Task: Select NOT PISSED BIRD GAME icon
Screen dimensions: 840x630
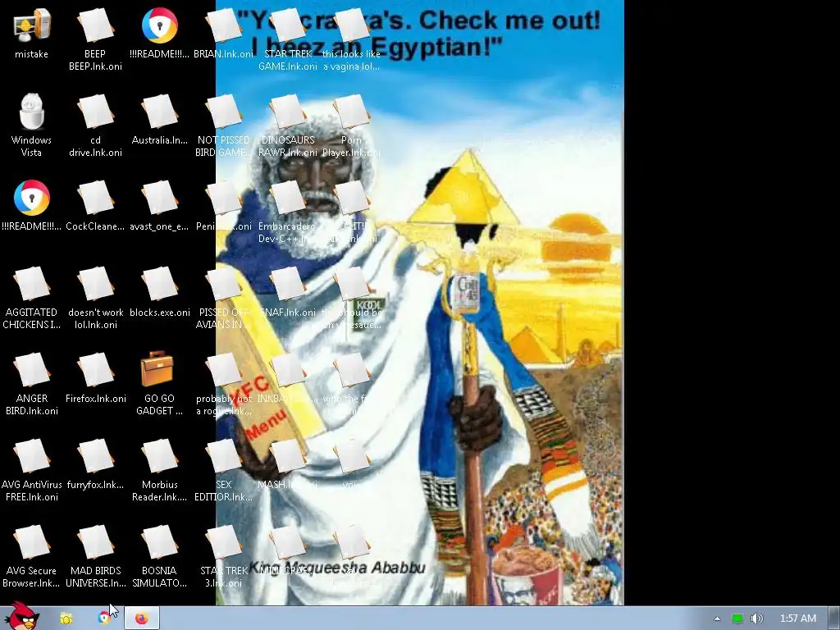Action: click(223, 112)
